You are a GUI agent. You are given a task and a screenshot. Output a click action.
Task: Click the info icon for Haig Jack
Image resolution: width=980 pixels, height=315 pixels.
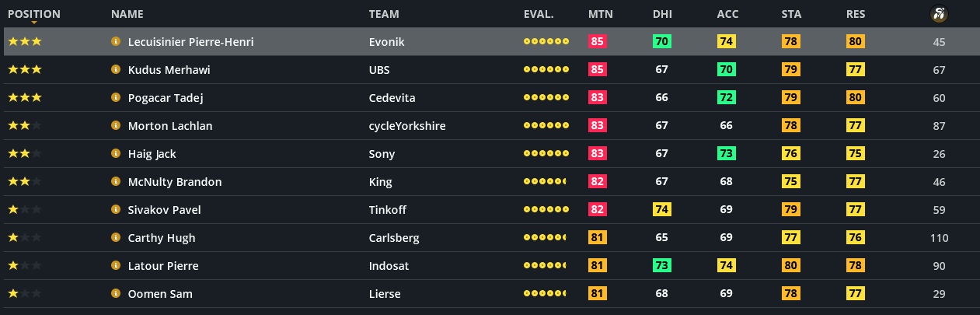[x=116, y=154]
